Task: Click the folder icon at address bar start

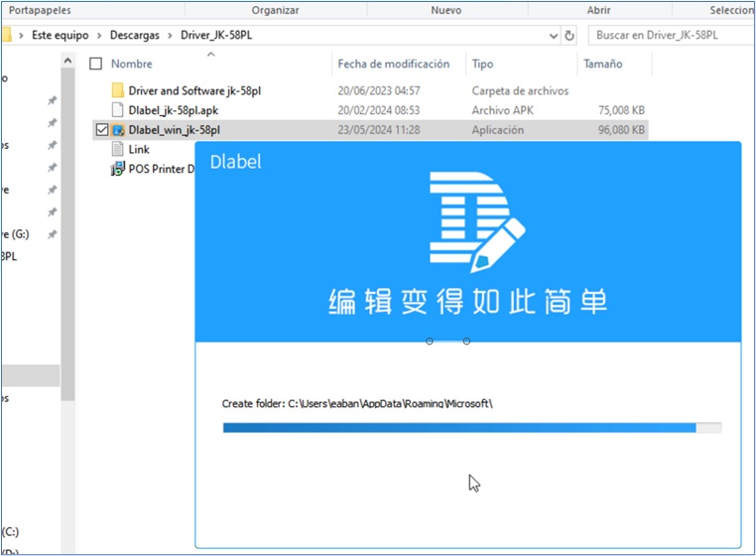Action: 6,35
